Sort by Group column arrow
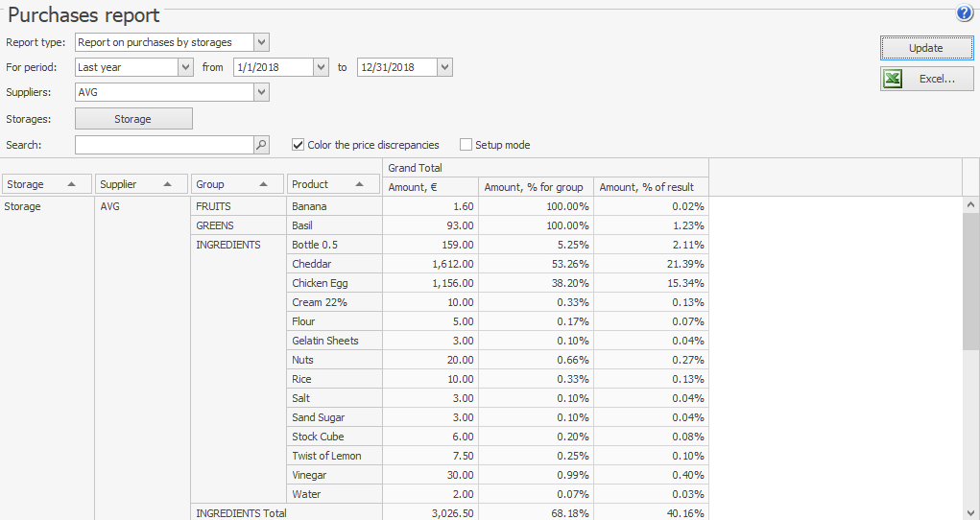 (263, 184)
